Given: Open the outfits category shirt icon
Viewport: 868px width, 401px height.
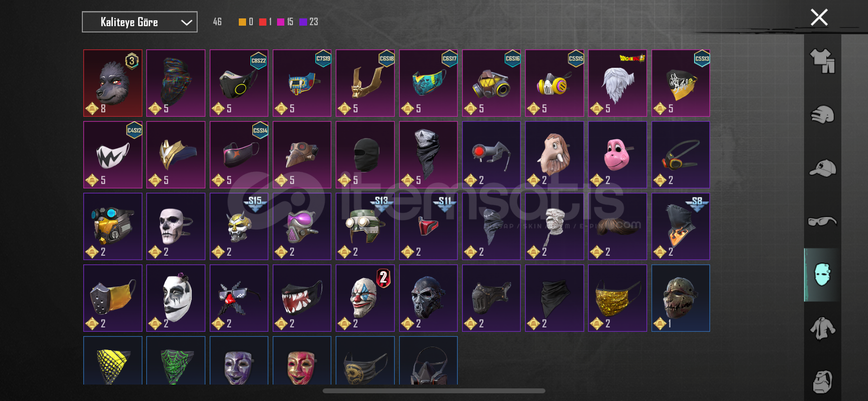Looking at the screenshot, I should [822, 61].
